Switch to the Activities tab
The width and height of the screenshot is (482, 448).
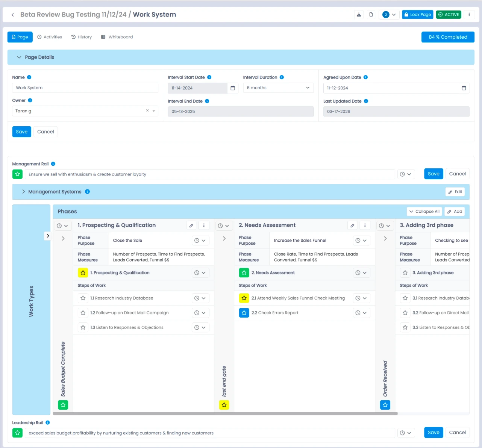pos(50,37)
